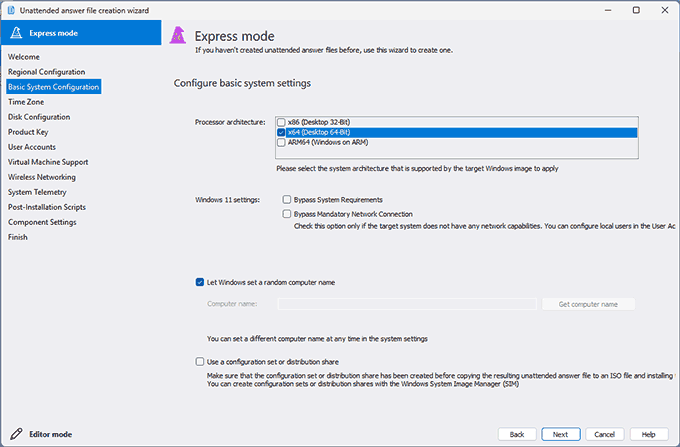Open the Wireless Networking step

42,177
